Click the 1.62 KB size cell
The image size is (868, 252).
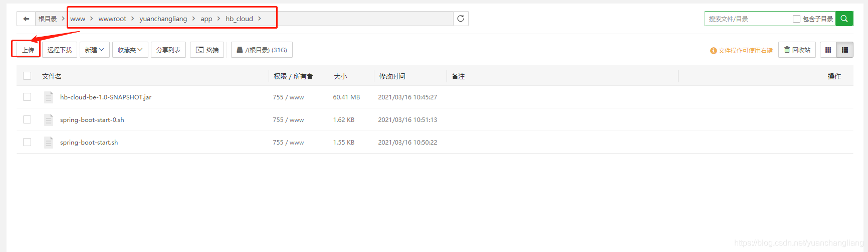(x=344, y=119)
